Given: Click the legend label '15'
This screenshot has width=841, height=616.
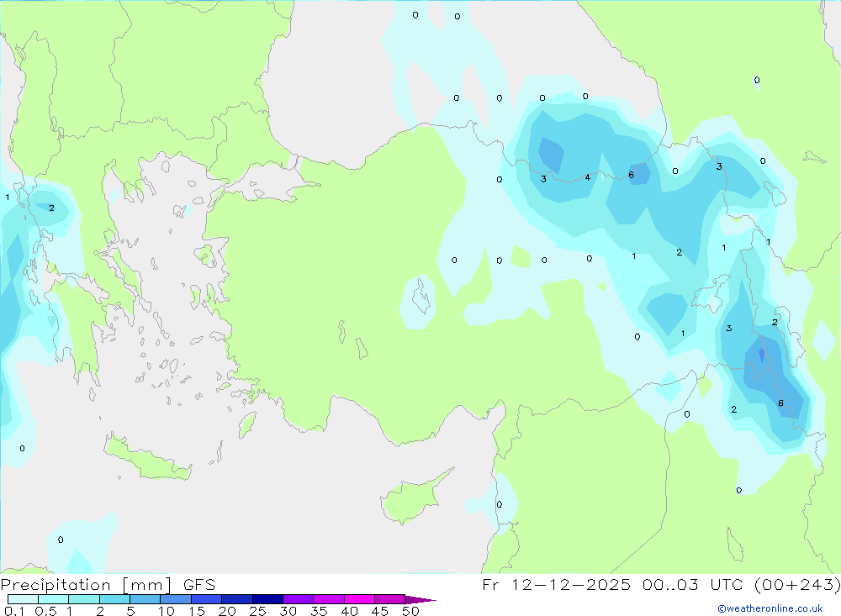Looking at the screenshot, I should pos(197,611).
